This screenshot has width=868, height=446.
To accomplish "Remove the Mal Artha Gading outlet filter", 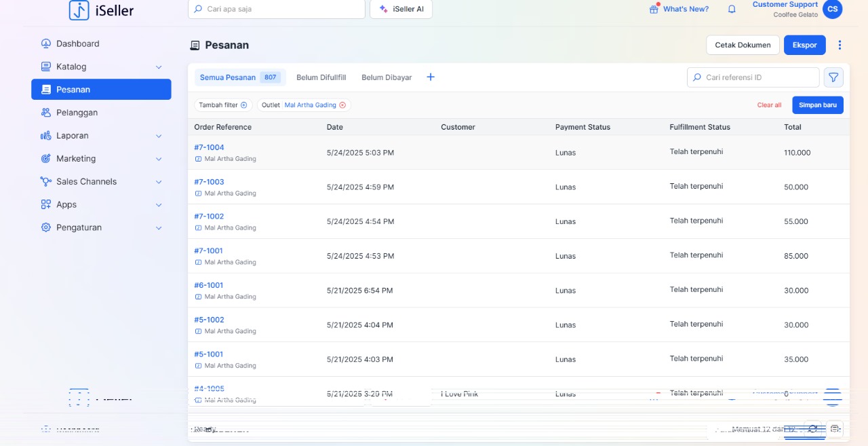I will click(342, 105).
